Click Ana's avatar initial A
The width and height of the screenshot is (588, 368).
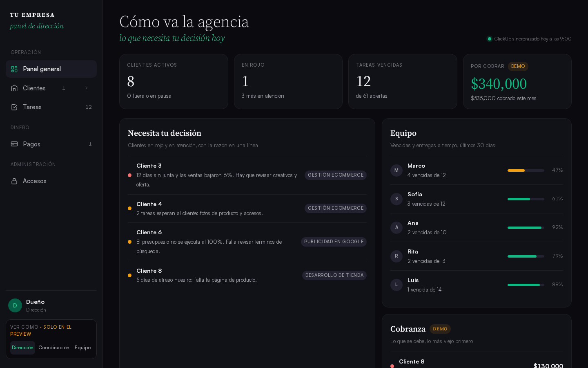tap(396, 227)
